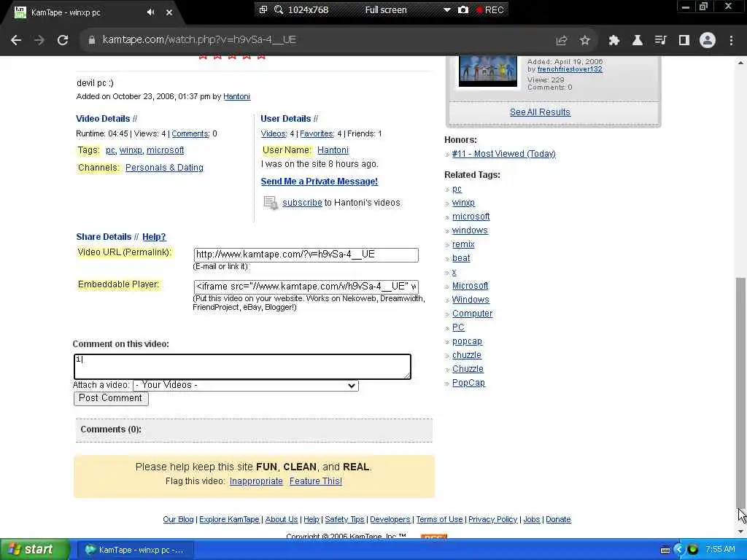The image size is (747, 560).
Task: Click Feature This! link
Action: [x=316, y=481]
